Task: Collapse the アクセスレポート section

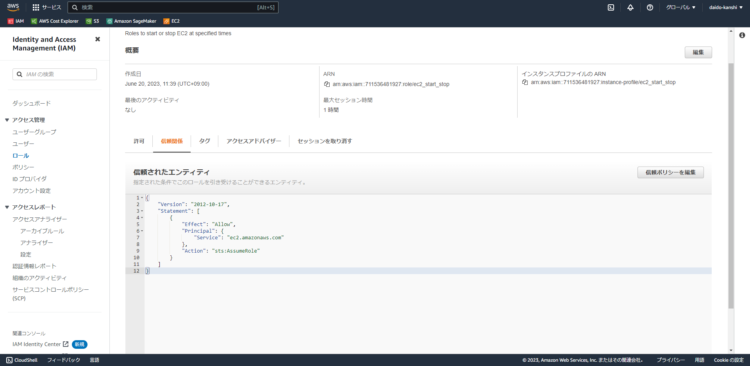Action: (x=7, y=207)
